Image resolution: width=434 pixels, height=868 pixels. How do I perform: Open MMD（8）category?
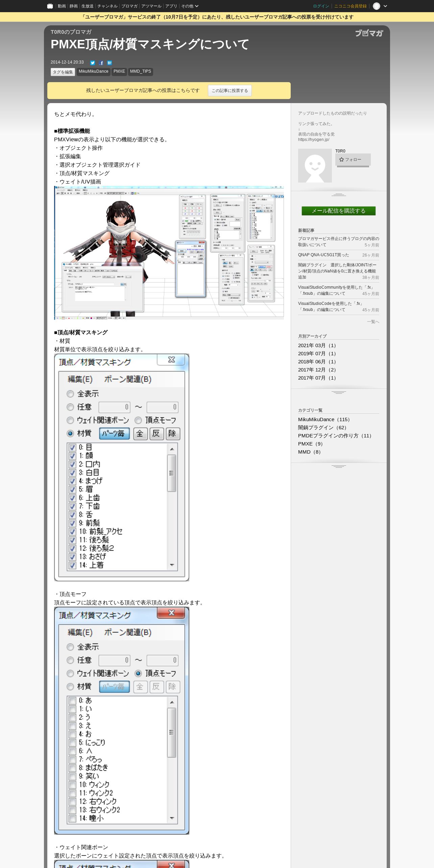coord(311,452)
